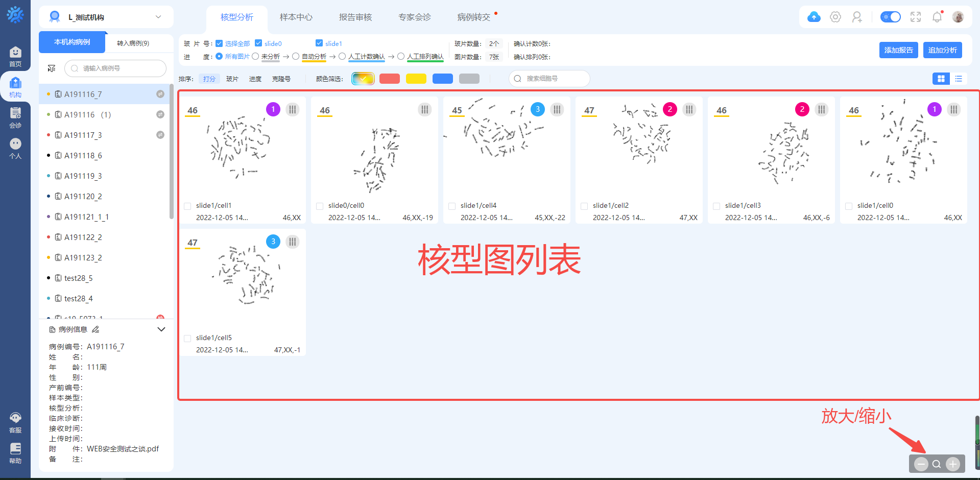This screenshot has width=980, height=480.
Task: Open customer service in left sidebar
Action: [15, 423]
